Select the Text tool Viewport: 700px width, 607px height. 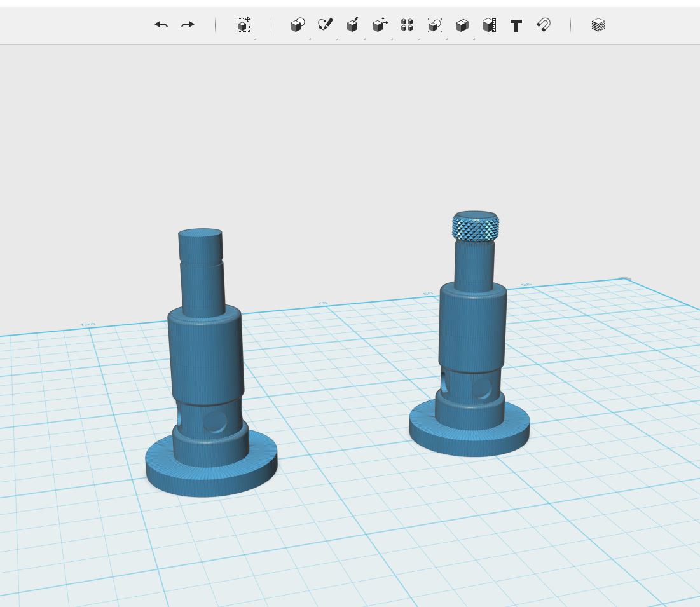point(516,25)
